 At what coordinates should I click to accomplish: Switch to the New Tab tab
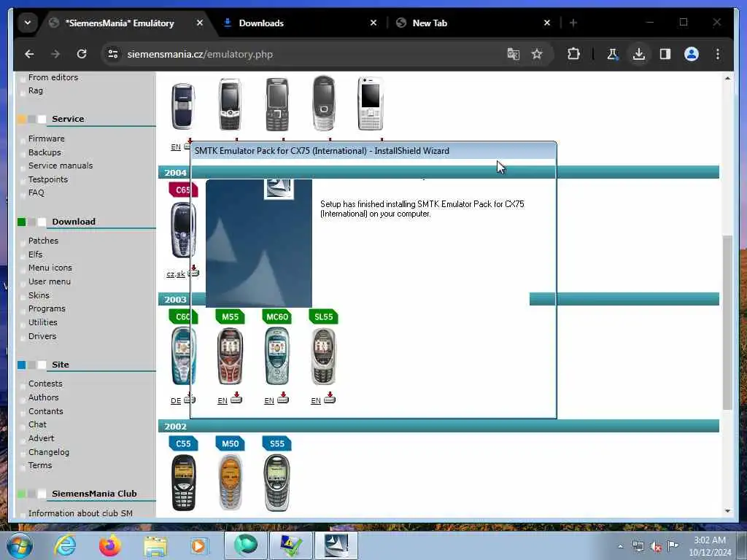tap(430, 23)
